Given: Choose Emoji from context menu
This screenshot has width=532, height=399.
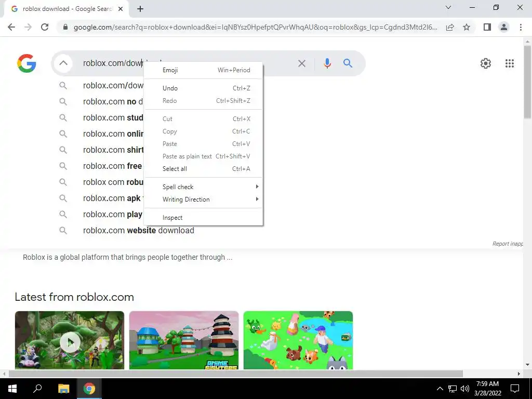Looking at the screenshot, I should [203, 70].
